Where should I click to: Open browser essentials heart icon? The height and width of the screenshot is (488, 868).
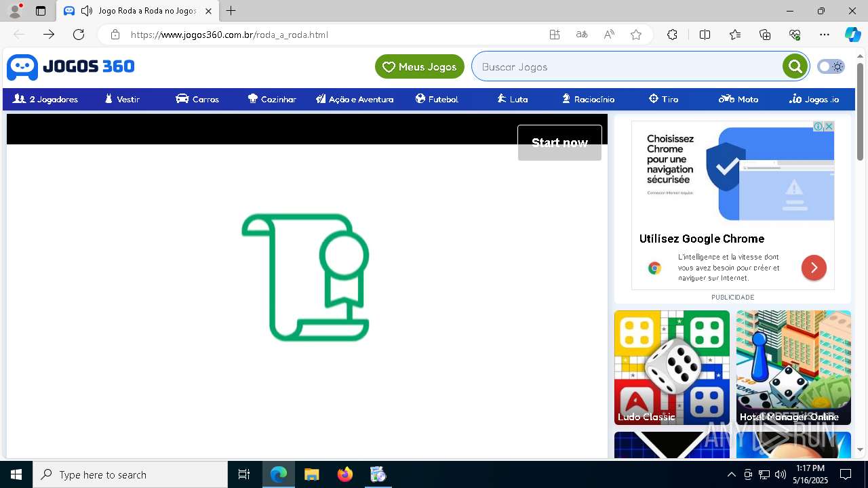795,35
